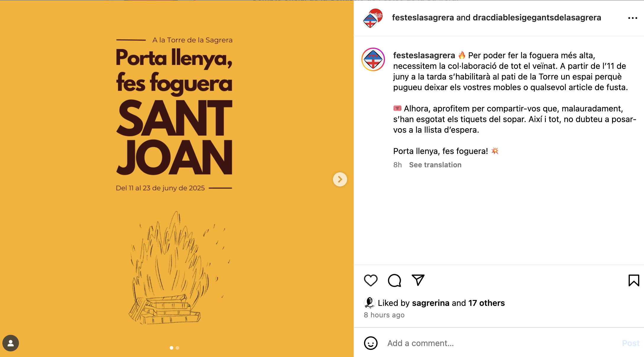Open the story ring avatar beside caption
644x357 pixels.
373,59
